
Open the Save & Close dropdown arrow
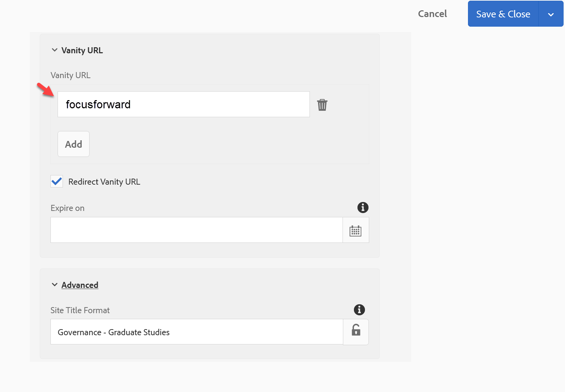[x=551, y=14]
